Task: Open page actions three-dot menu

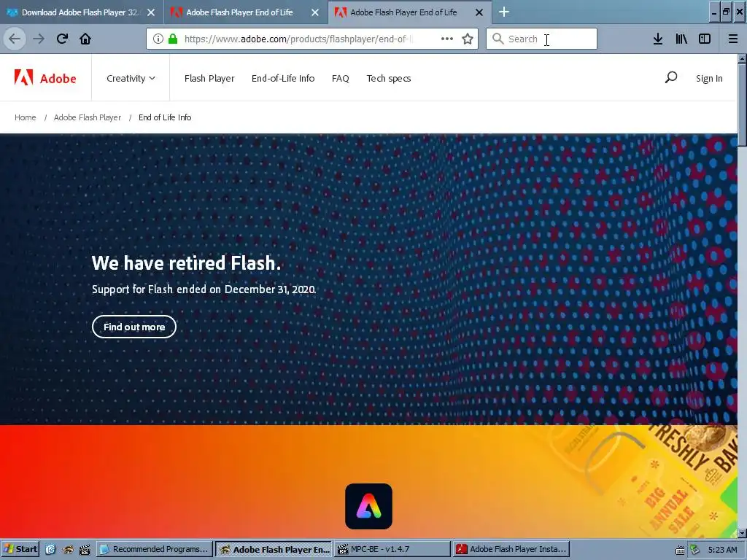Action: point(447,39)
